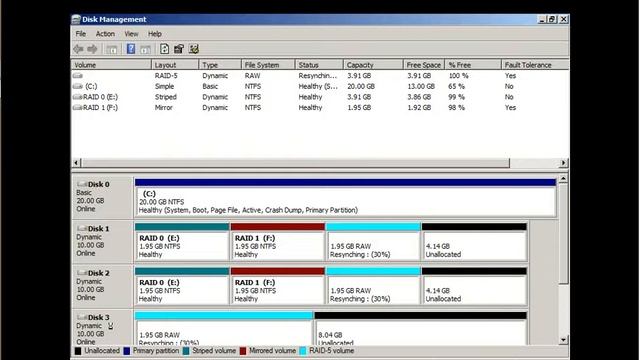The height and width of the screenshot is (360, 640).
Task: Click the teal Striped volume legend swatch
Action: 186,351
